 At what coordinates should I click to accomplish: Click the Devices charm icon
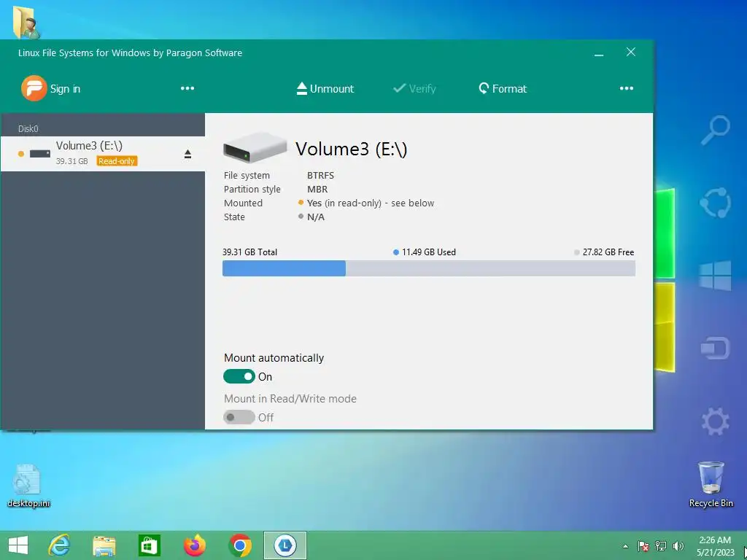click(x=715, y=348)
